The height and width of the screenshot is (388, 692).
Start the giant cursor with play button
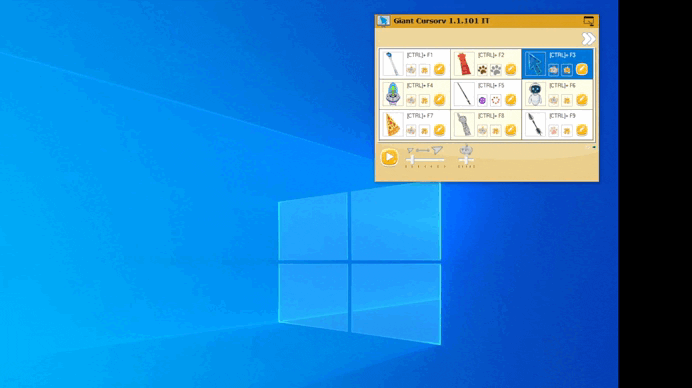pyautogui.click(x=389, y=157)
